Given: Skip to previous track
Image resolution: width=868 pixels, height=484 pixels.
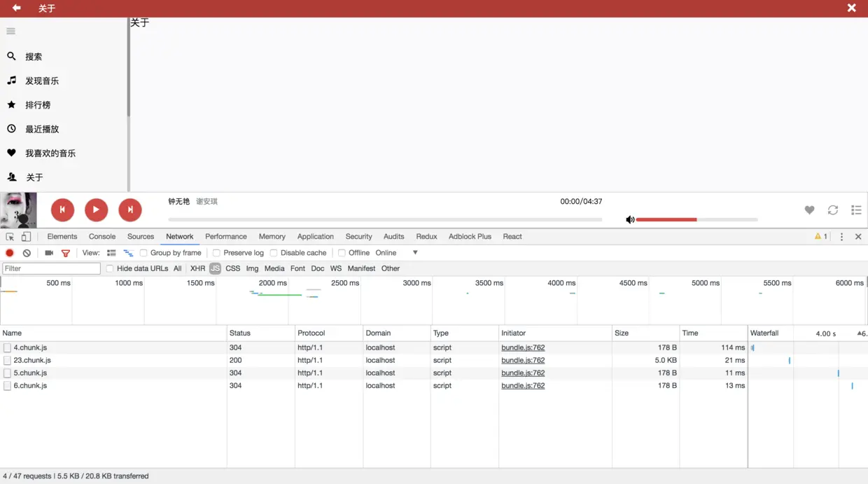Looking at the screenshot, I should [62, 209].
